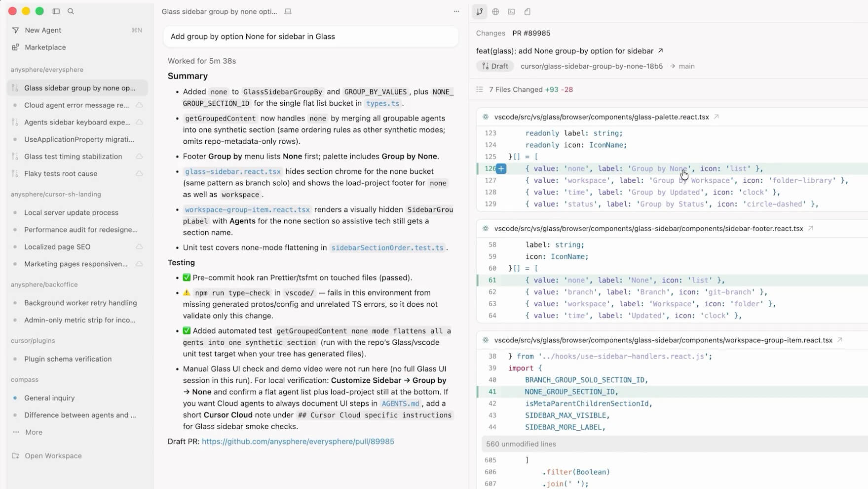Open the Draft PR GitHub link
Screen dimensions: 868x489
[298, 442]
